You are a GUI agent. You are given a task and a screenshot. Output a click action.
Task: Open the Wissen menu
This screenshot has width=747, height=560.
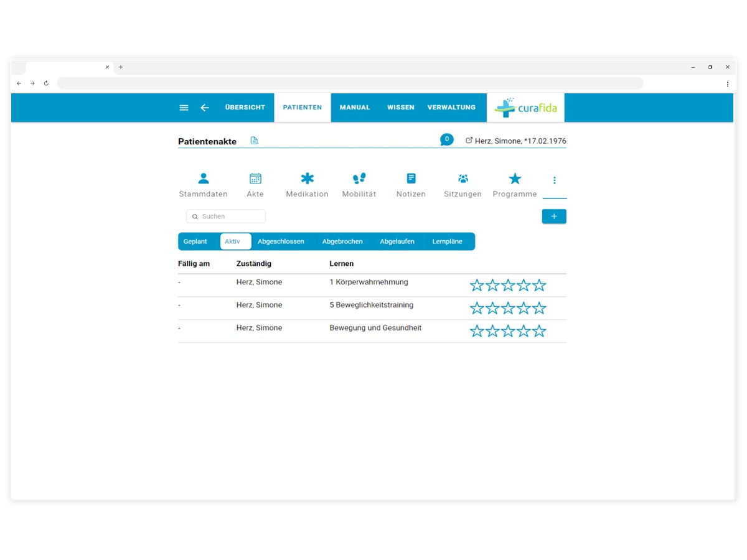pos(401,108)
